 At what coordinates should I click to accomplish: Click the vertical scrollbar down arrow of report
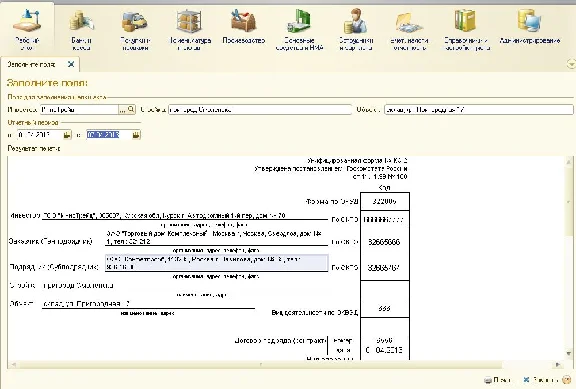click(x=569, y=354)
